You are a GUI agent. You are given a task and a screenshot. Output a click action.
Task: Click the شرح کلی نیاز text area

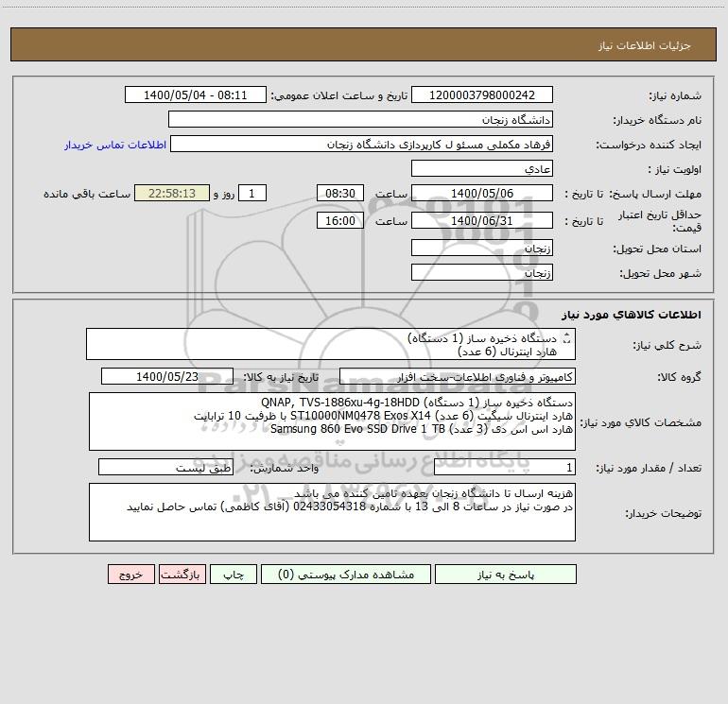pyautogui.click(x=331, y=344)
